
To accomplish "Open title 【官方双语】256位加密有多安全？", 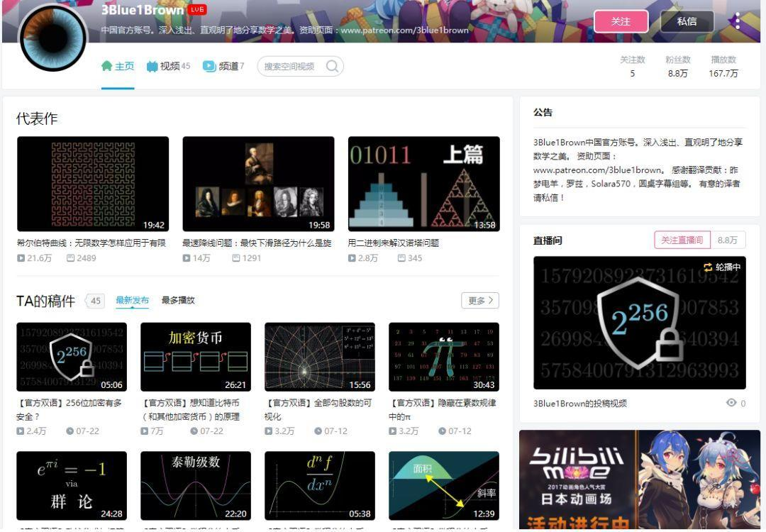I will pyautogui.click(x=70, y=409).
